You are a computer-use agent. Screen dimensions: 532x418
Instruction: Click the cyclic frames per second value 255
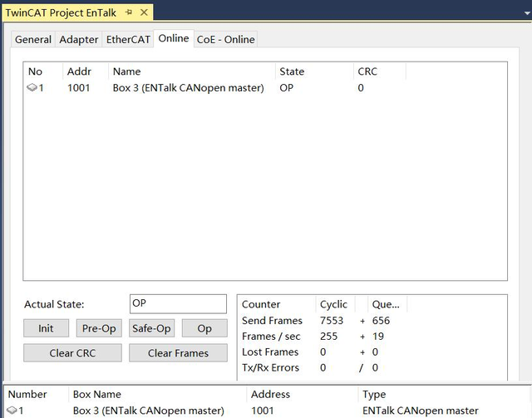pos(329,337)
